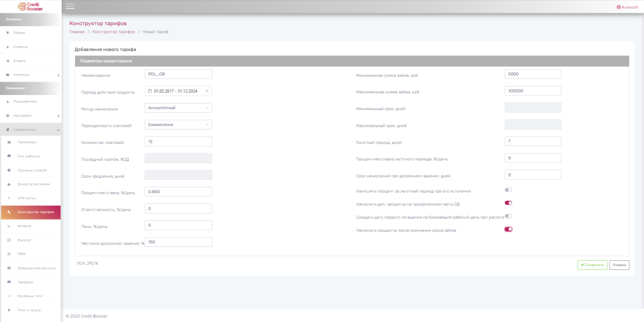The width and height of the screenshot is (644, 322).
Task: Click the Отмена button
Action: (x=619, y=265)
